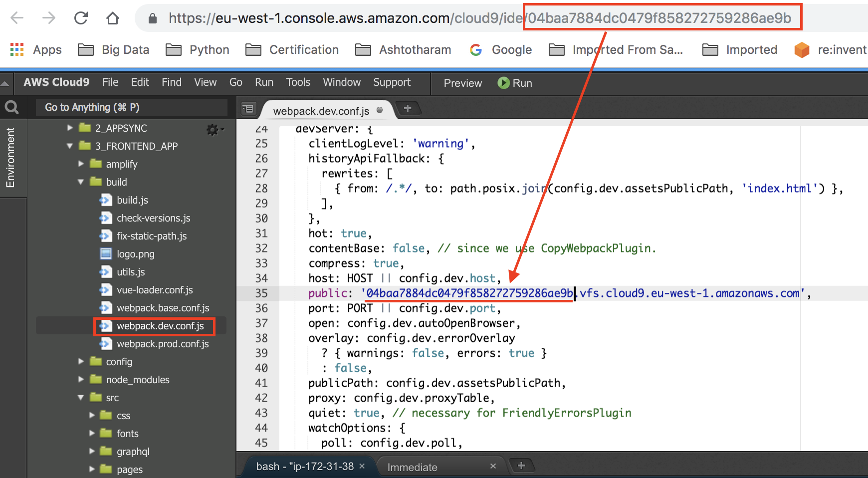Open the File menu

point(110,82)
